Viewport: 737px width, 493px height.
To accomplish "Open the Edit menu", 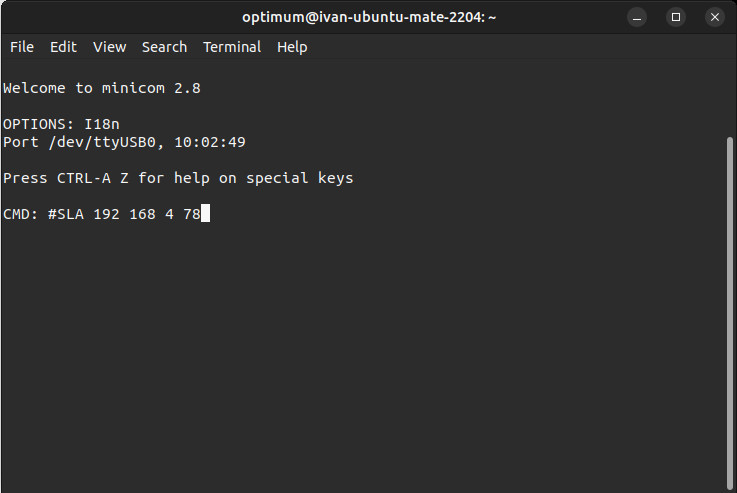I will coord(63,47).
